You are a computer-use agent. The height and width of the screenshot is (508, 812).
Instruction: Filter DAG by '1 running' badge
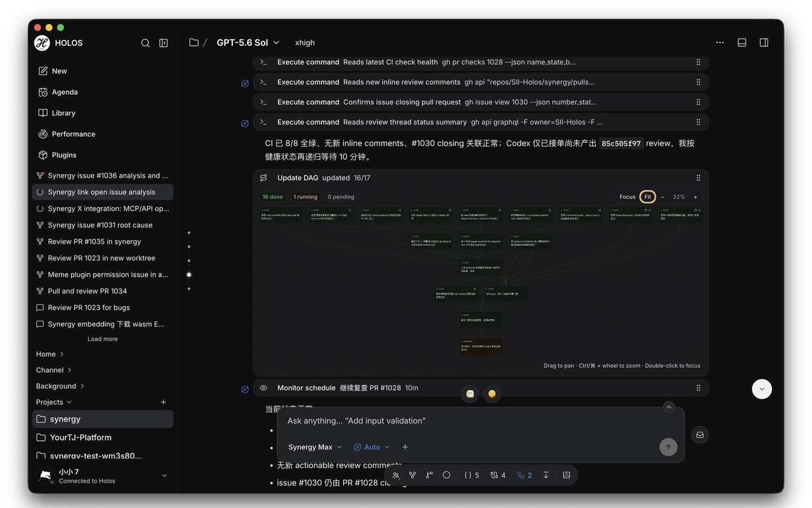click(x=305, y=197)
